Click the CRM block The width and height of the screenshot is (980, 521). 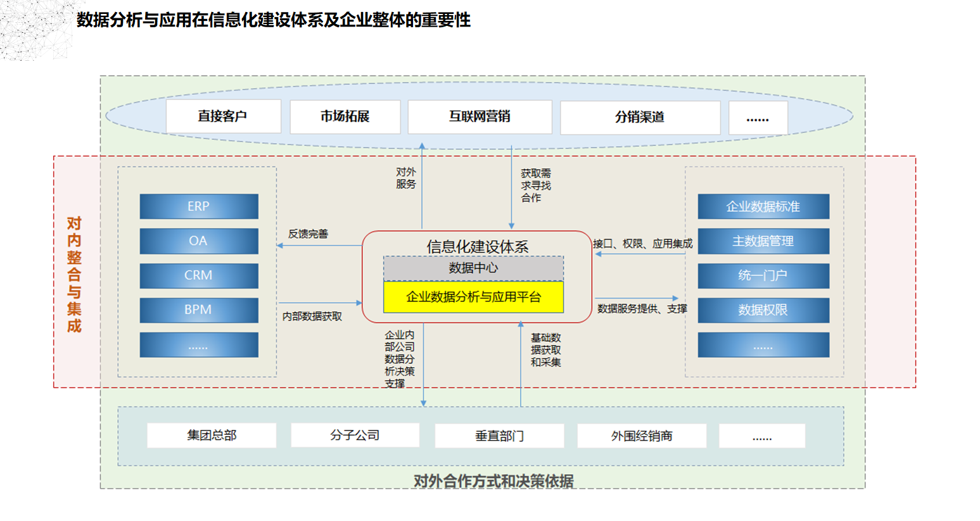click(198, 275)
